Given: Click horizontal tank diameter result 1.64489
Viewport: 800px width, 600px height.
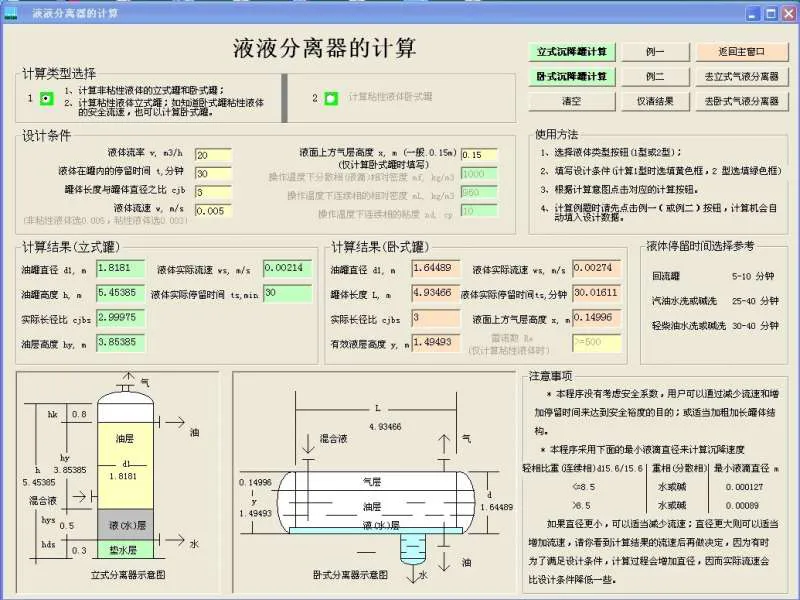Looking at the screenshot, I should pos(436,268).
